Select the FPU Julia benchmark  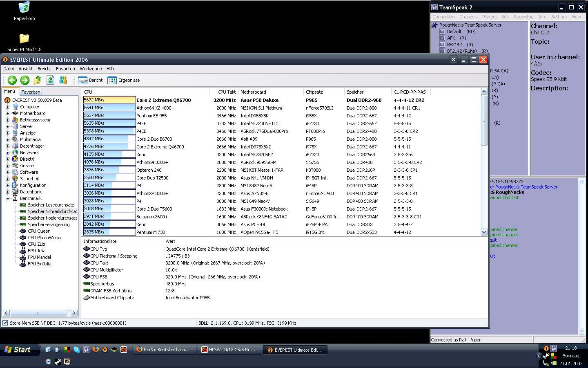point(36,251)
